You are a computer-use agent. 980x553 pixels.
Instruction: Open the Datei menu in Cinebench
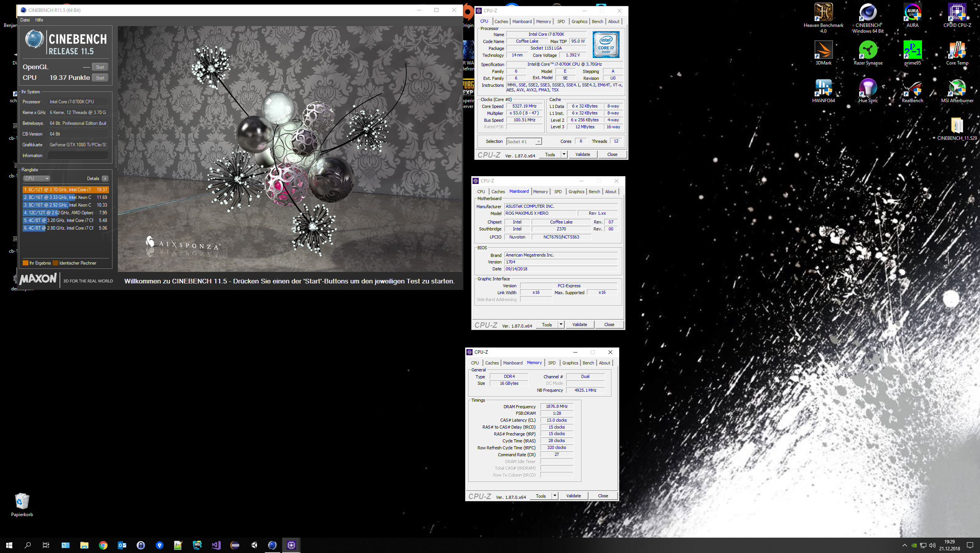click(x=25, y=20)
